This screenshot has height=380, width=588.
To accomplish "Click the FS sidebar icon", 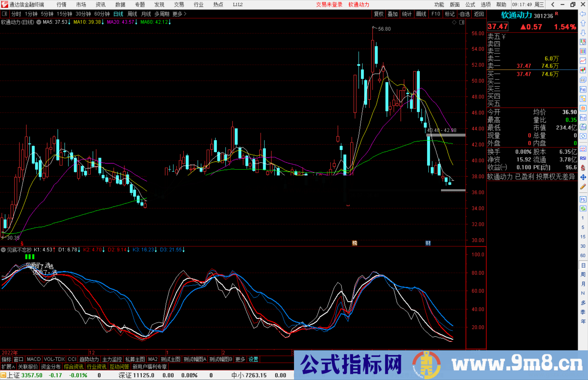I will click(583, 199).
